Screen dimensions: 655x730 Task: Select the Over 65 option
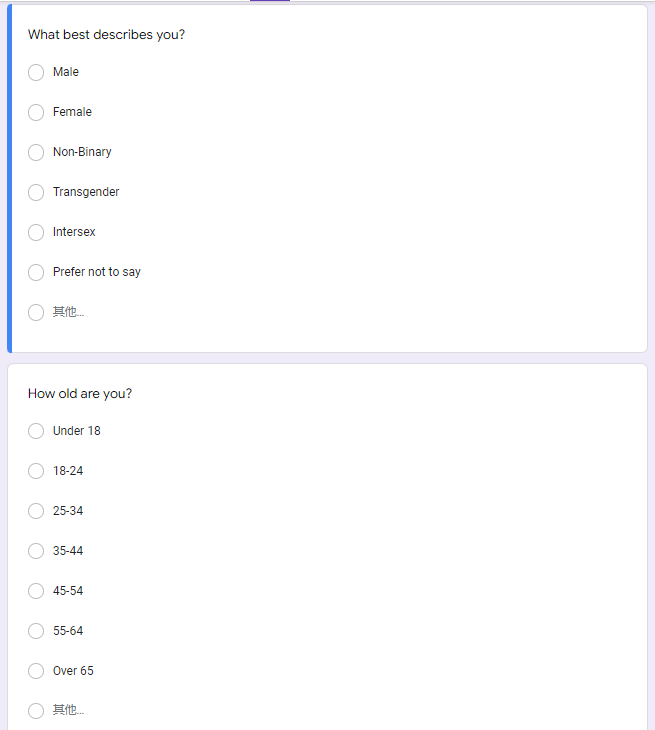coord(36,671)
